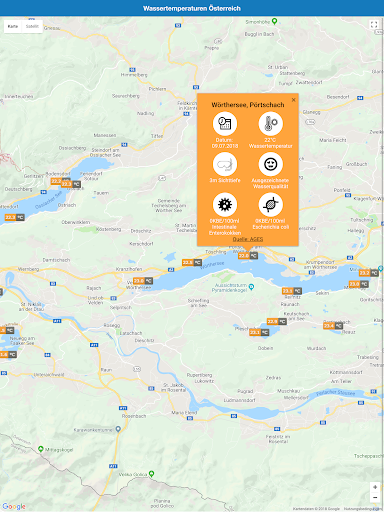Screen dimensions: 384x512
Task: Zoom out with the minus button
Action: tap(375, 497)
